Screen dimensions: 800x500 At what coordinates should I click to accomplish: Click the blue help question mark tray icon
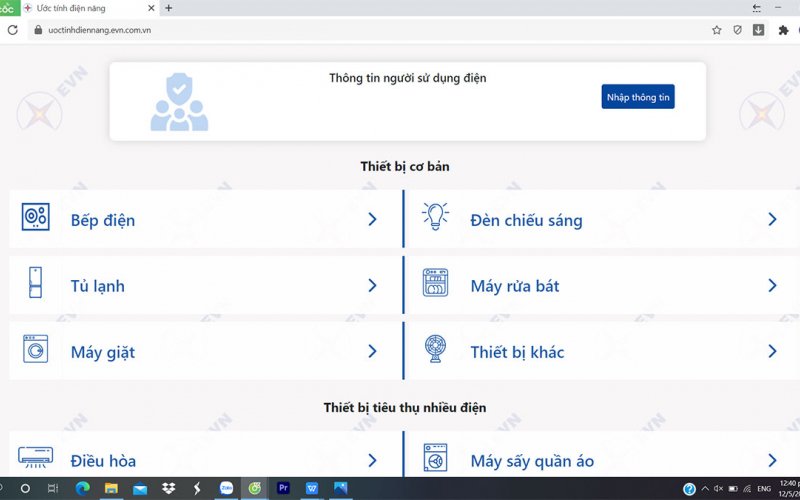point(689,489)
